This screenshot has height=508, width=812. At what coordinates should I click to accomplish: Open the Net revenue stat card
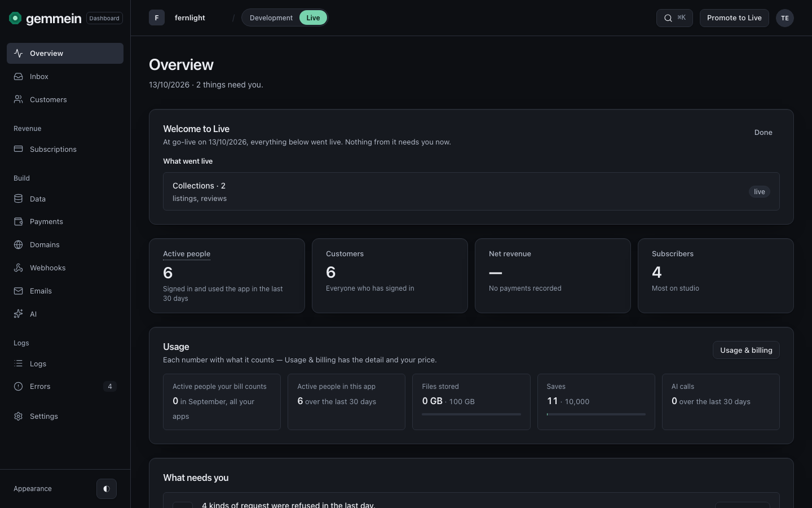(553, 275)
